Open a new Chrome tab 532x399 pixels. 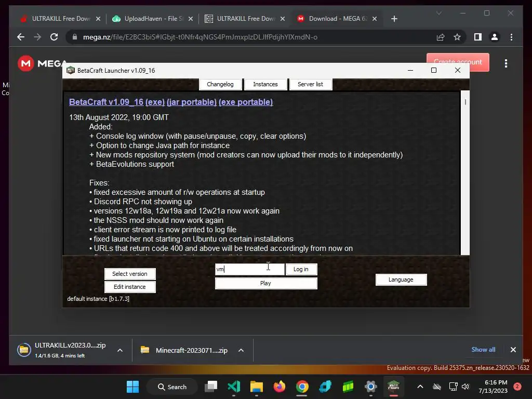point(394,19)
